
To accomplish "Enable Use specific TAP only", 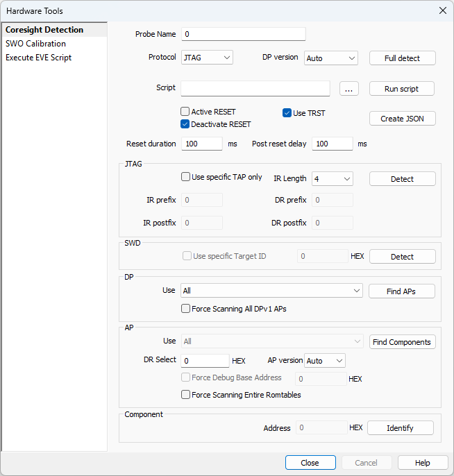I will click(185, 177).
